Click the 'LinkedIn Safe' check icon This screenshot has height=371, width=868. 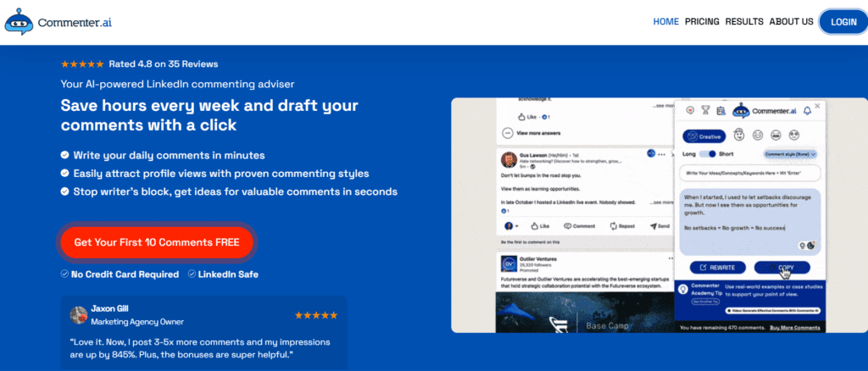coord(192,274)
